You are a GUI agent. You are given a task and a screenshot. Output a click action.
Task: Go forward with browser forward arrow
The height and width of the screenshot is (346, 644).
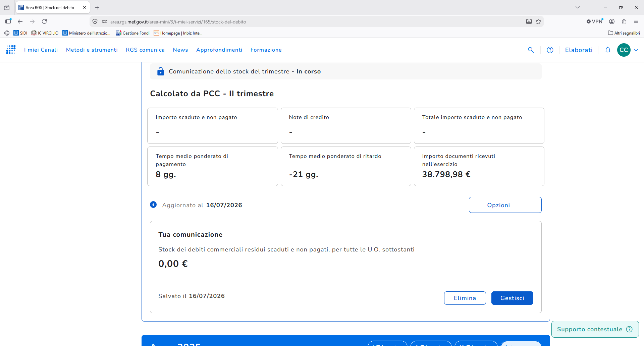pos(32,21)
